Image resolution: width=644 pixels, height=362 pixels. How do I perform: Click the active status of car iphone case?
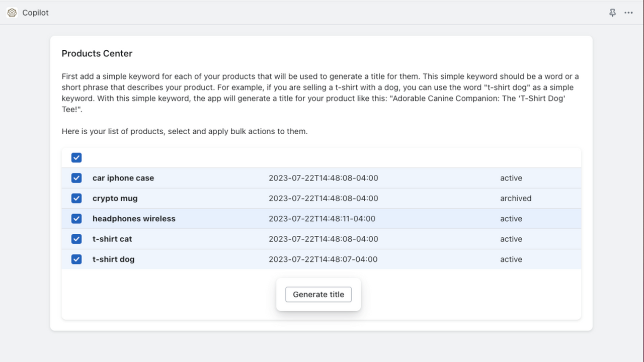click(511, 178)
